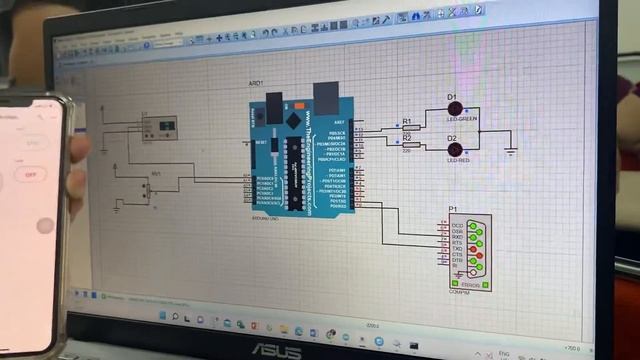The width and height of the screenshot is (640, 360).
Task: Select the D2 LED-RED component
Action: 455,150
